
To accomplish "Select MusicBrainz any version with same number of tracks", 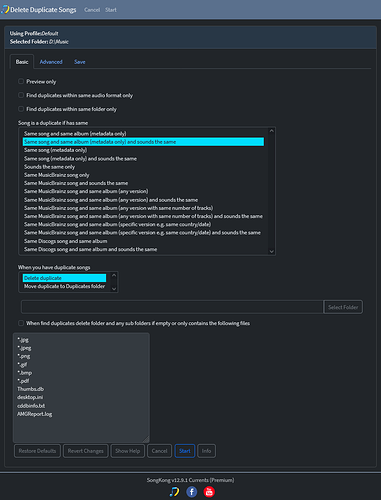I will (x=143, y=208).
